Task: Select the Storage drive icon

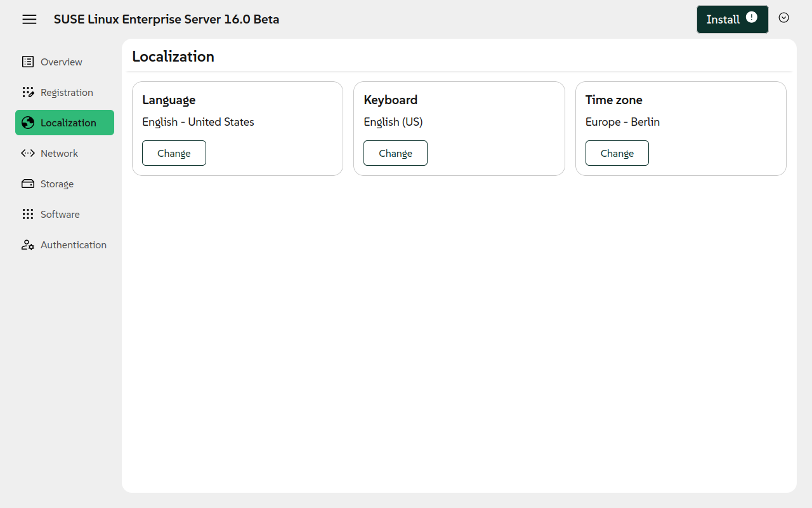Action: 28,184
